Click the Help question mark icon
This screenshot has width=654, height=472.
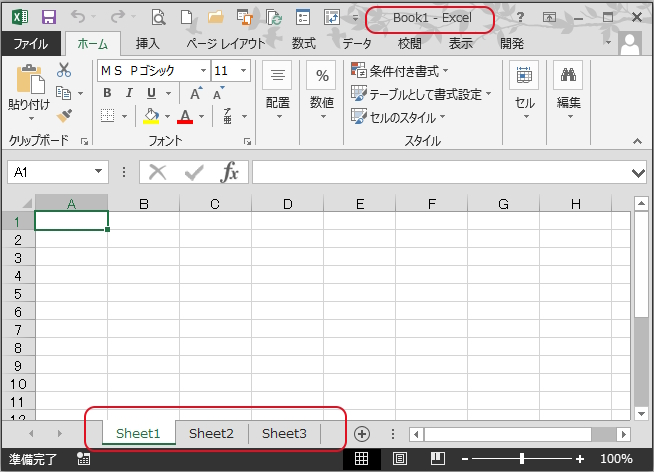[520, 17]
